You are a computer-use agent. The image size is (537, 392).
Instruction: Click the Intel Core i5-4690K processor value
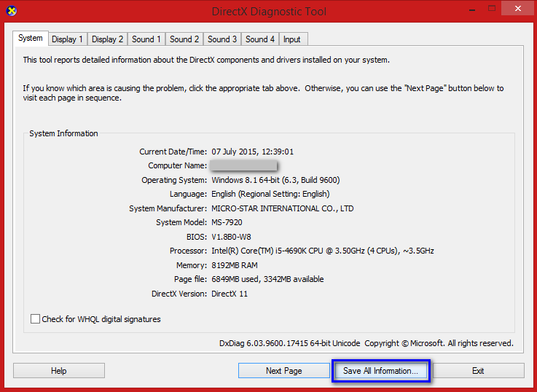coord(323,251)
